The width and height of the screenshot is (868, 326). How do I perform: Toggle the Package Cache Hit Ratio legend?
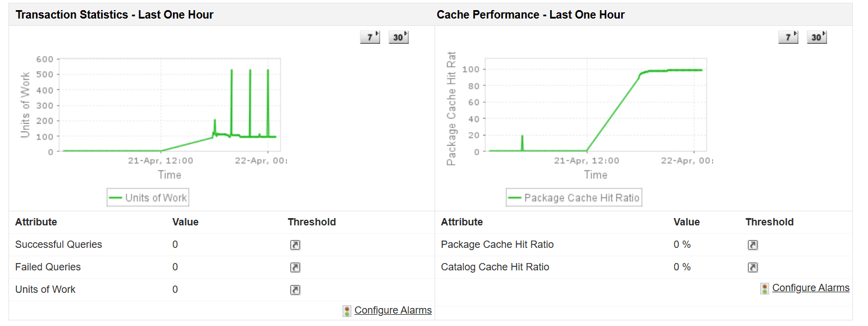coord(574,197)
